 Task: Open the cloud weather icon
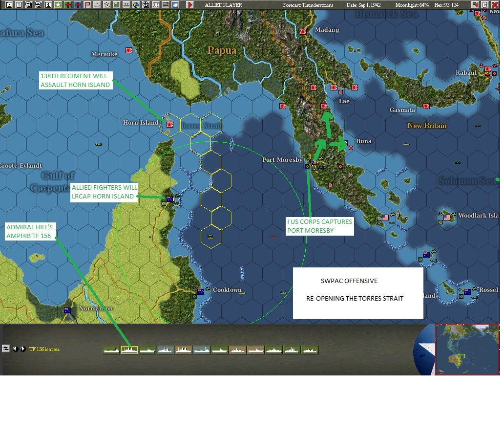point(175,4)
